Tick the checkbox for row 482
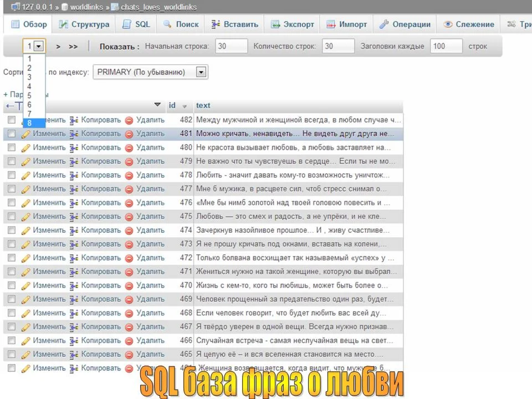 coord(12,120)
